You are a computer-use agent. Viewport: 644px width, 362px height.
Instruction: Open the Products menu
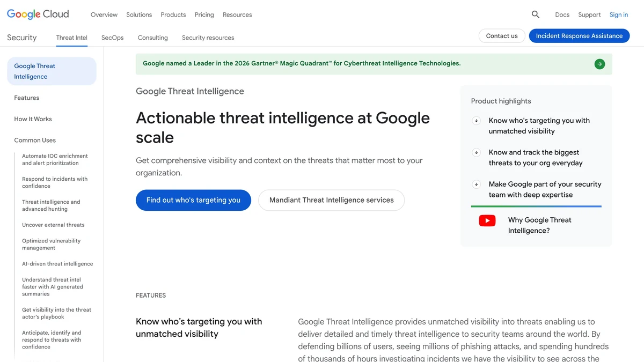coord(173,14)
